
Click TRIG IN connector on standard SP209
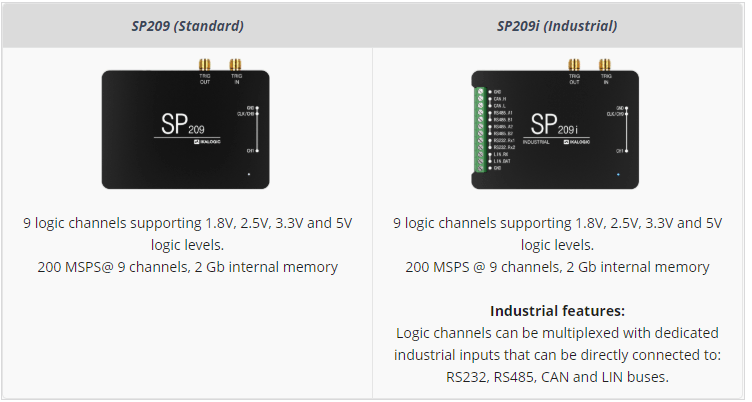pos(236,66)
